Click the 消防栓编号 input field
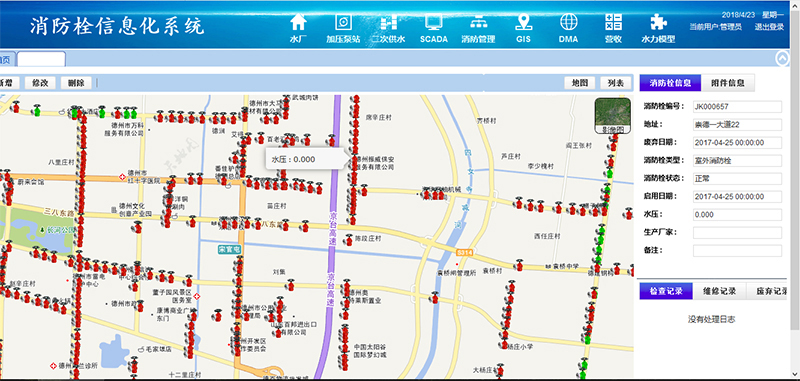The image size is (800, 381). pos(737,107)
